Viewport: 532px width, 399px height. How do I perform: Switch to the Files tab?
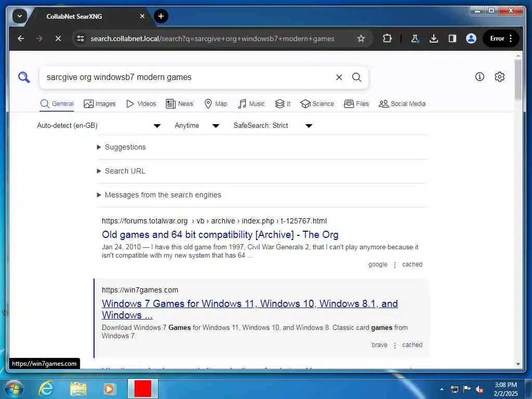356,104
